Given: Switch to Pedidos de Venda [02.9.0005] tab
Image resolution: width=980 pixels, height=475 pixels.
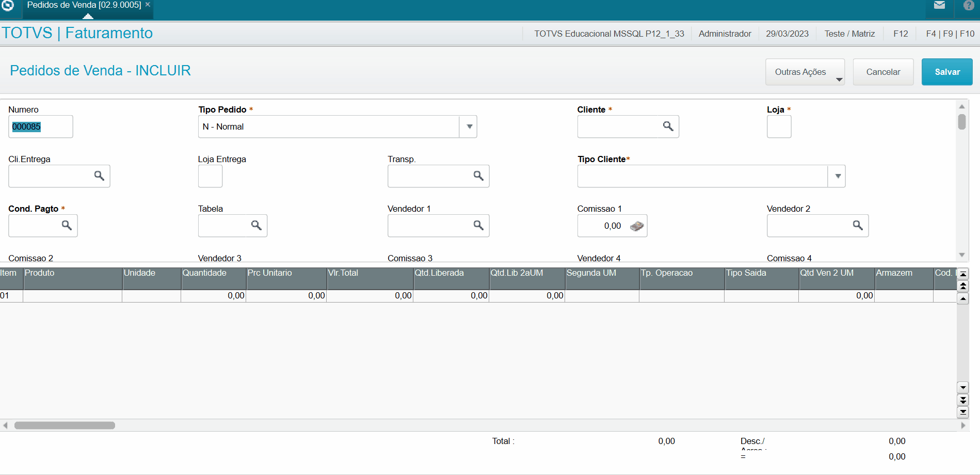Looking at the screenshot, I should coord(84,5).
